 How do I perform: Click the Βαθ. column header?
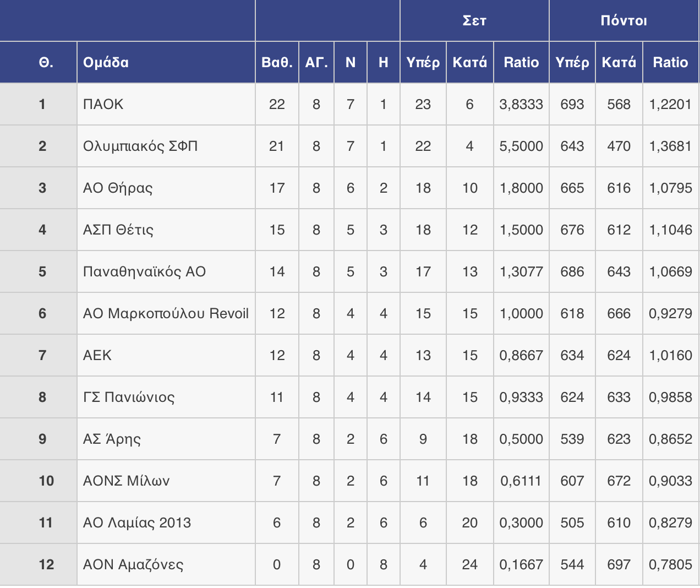point(277,62)
